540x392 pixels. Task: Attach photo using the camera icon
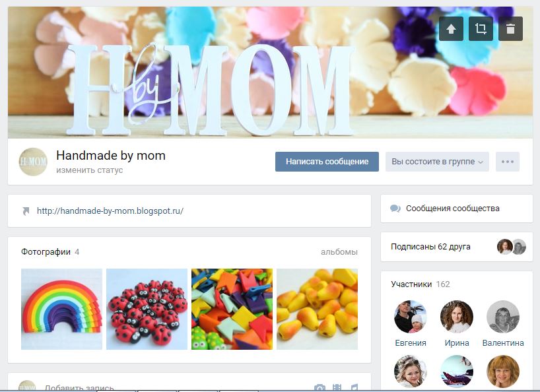click(320, 388)
